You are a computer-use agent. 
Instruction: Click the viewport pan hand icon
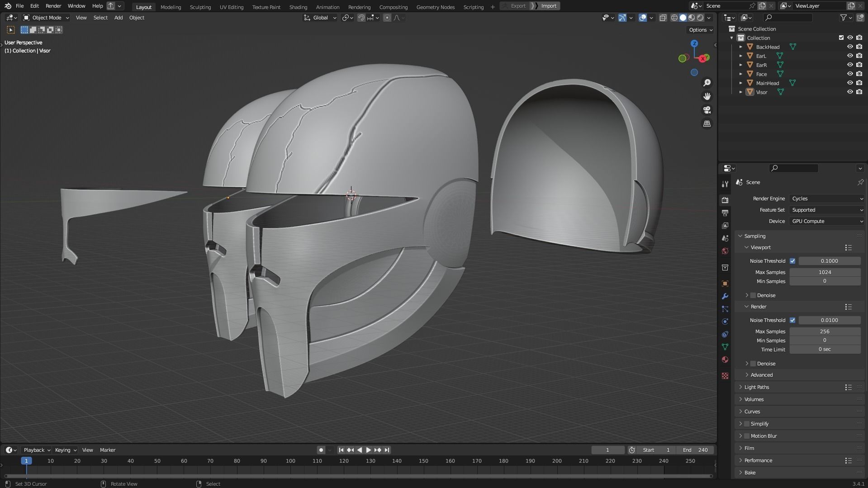point(707,96)
